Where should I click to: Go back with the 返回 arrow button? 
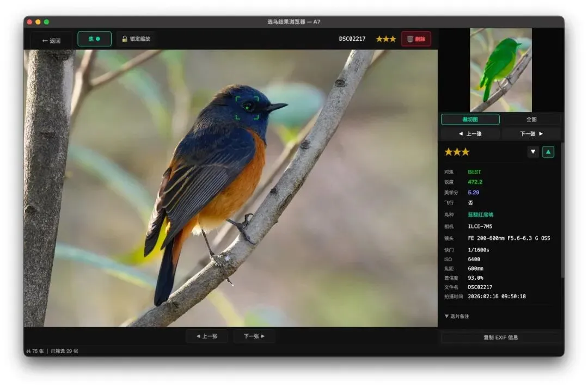point(51,41)
